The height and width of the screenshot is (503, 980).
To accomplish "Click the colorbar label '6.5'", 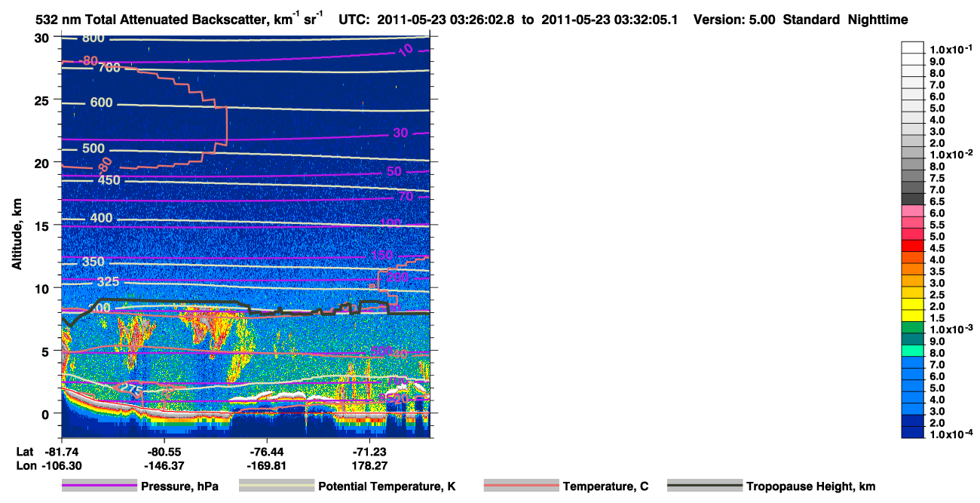I will (x=936, y=201).
